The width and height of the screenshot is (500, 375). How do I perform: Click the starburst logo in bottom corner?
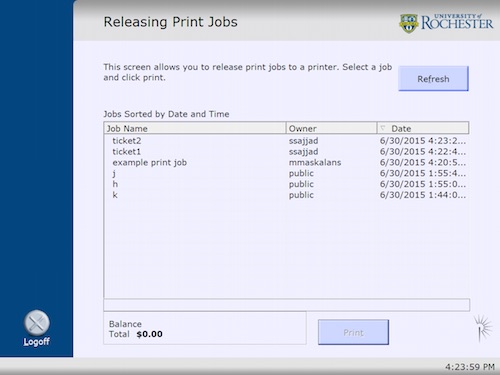[483, 328]
